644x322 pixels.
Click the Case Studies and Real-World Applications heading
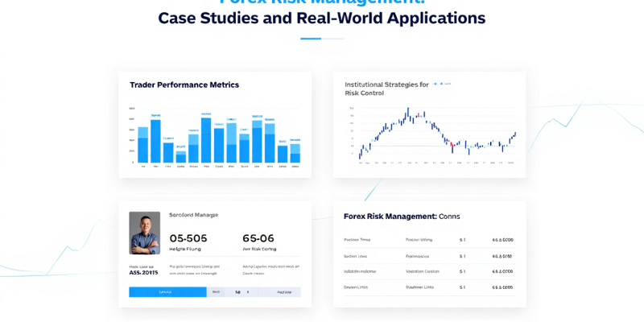(322, 18)
